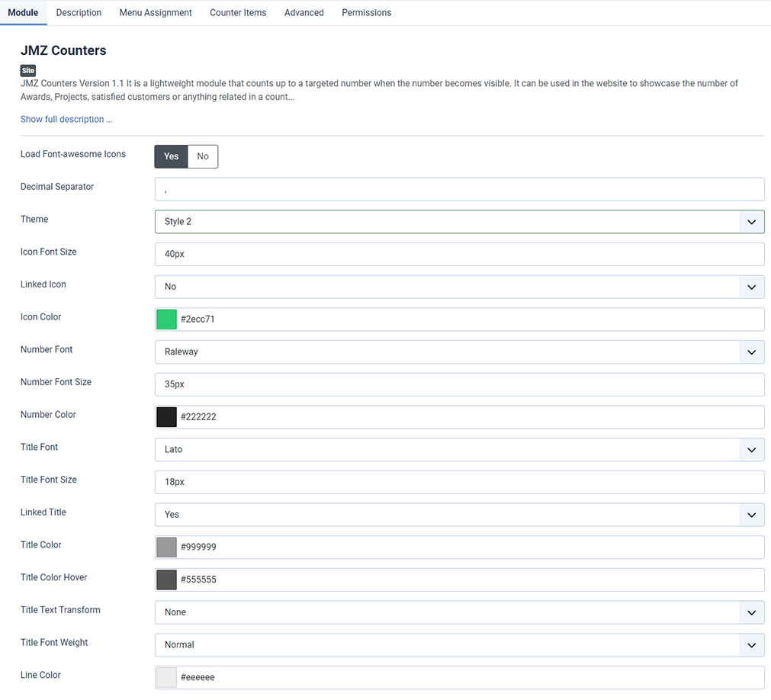Open the Title Font dropdown showing Lato
The height and width of the screenshot is (700, 771).
click(459, 449)
